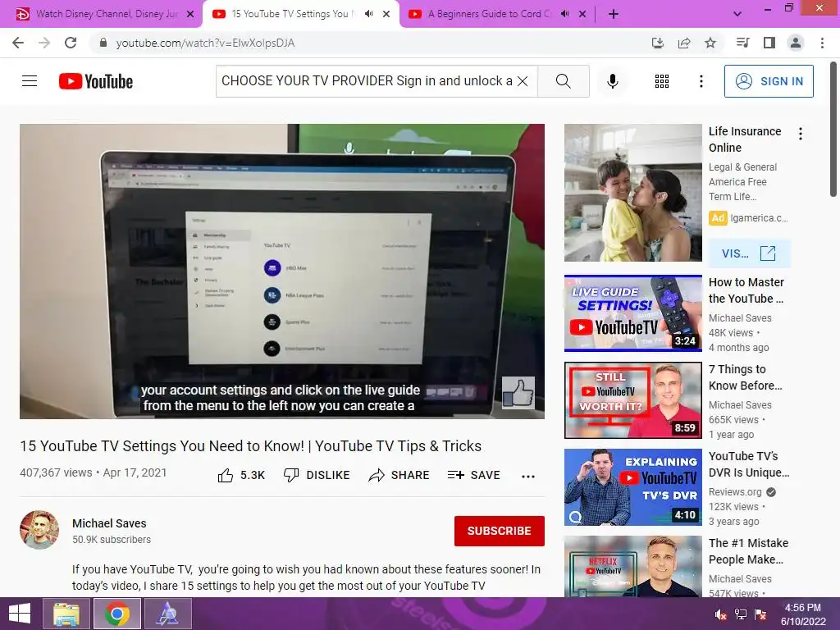Click the thumbs-up watermark in the video
This screenshot has width=840, height=630.
pos(518,393)
